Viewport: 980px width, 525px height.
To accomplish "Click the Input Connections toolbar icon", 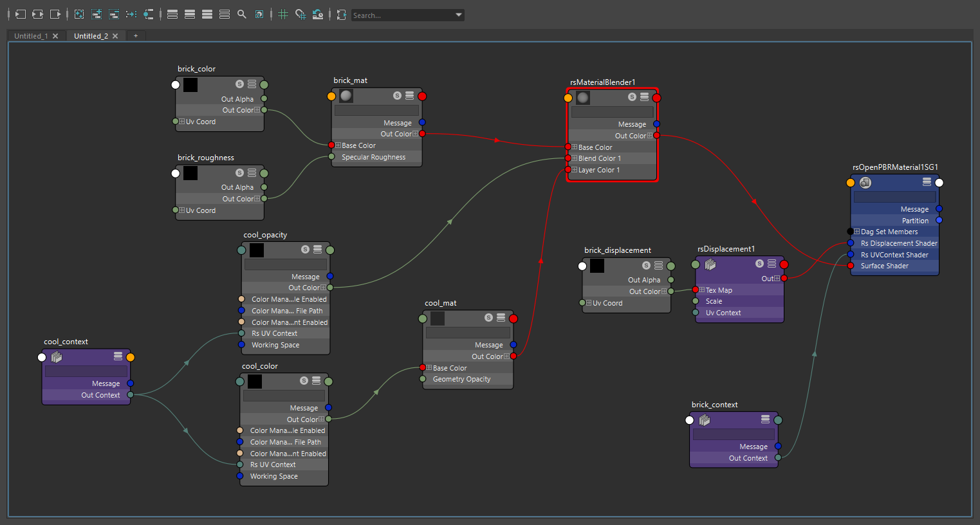I will (x=21, y=14).
